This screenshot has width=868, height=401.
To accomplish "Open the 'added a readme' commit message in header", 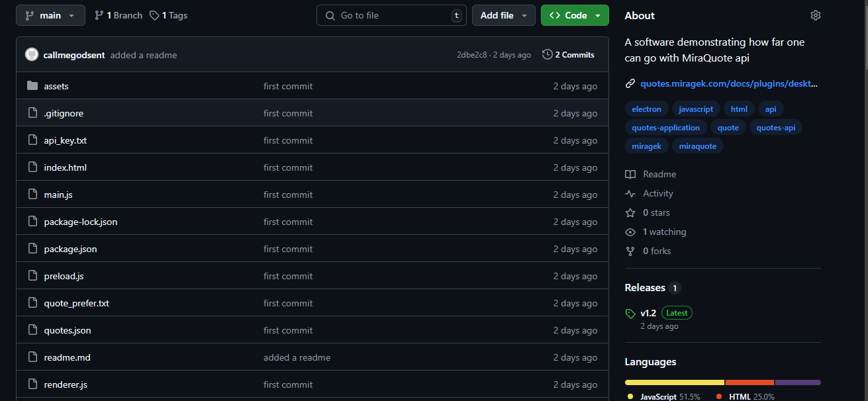I will click(144, 55).
